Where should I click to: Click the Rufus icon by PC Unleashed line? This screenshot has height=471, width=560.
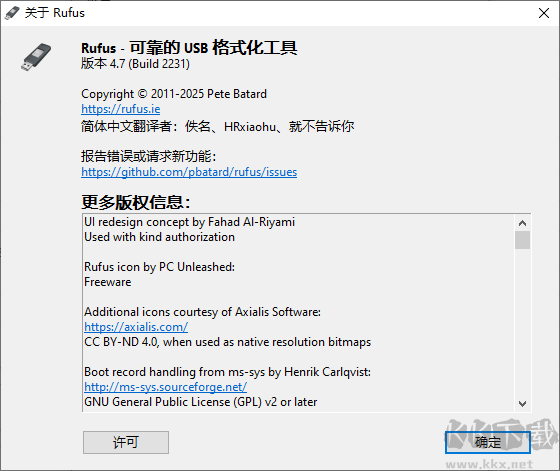click(160, 267)
